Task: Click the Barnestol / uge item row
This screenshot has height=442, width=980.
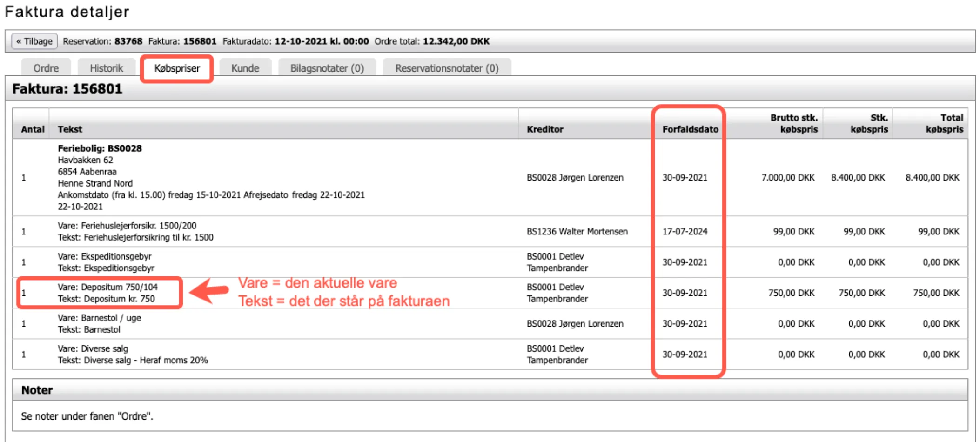Action: pyautogui.click(x=99, y=318)
